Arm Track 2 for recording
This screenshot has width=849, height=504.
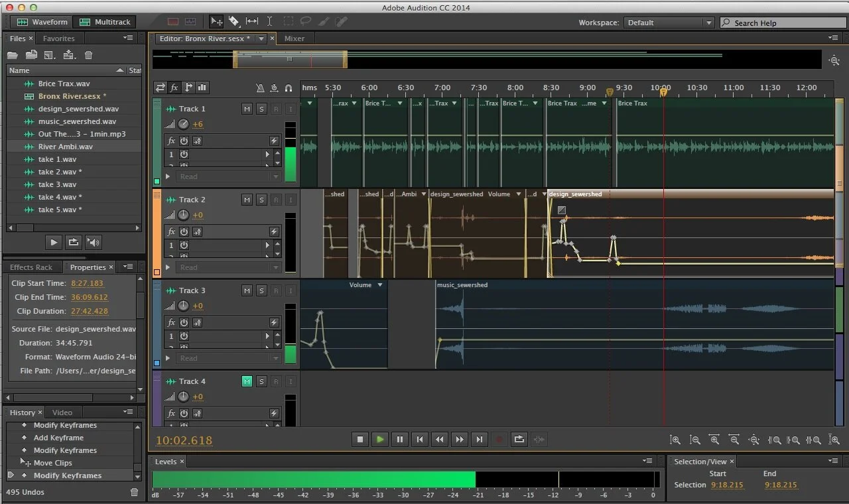click(x=276, y=200)
